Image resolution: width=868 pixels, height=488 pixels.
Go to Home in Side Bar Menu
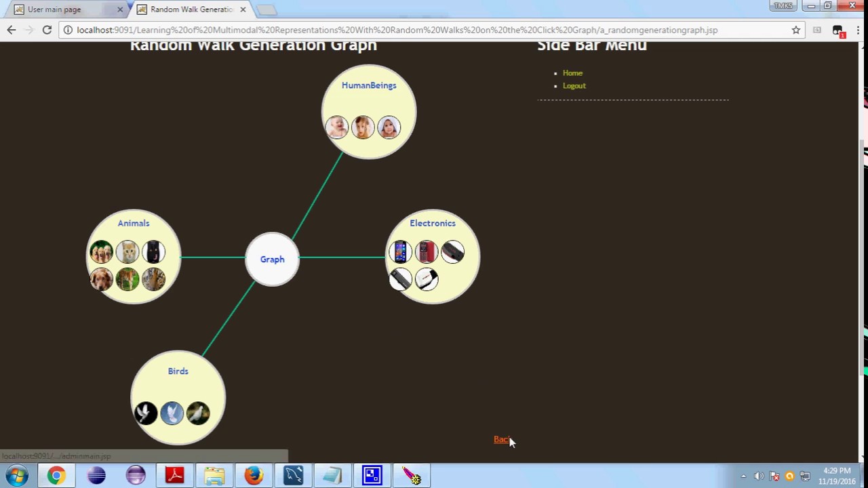tap(572, 73)
